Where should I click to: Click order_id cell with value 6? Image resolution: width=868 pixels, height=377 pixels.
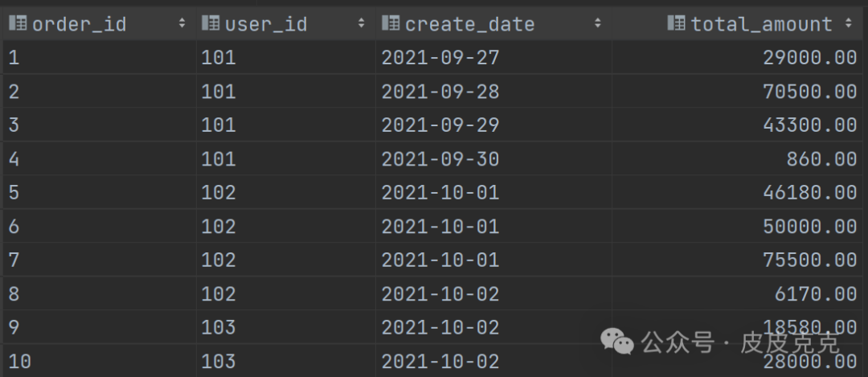coord(14,227)
